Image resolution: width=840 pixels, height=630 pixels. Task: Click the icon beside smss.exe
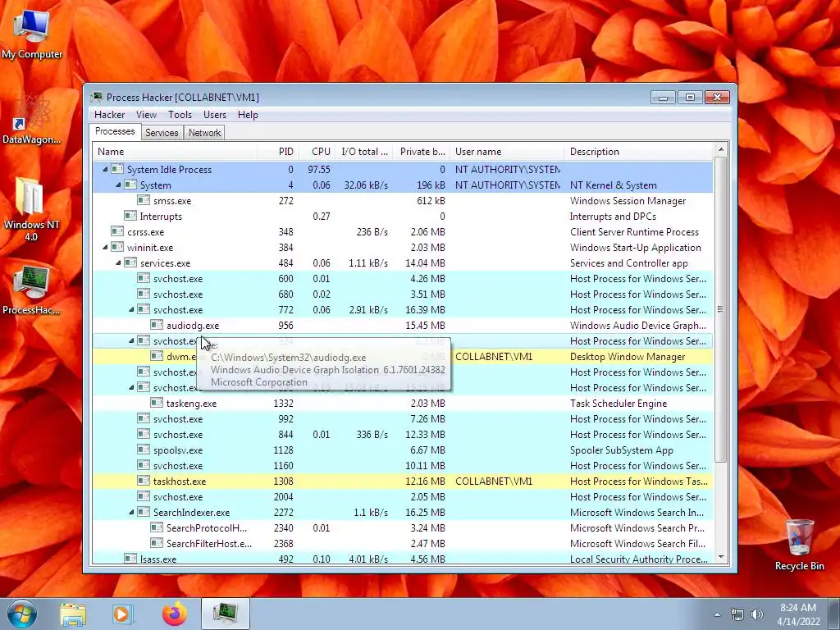point(143,200)
